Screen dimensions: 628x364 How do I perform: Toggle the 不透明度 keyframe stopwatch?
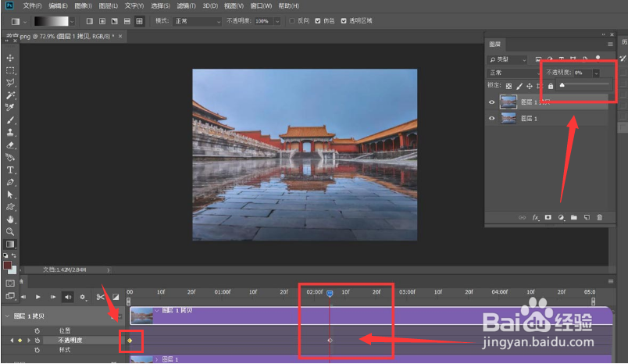click(37, 341)
